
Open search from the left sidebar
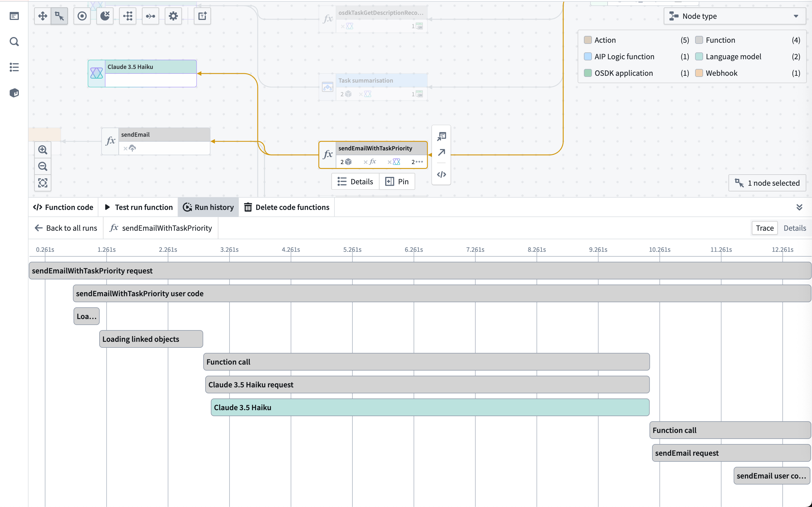point(14,42)
